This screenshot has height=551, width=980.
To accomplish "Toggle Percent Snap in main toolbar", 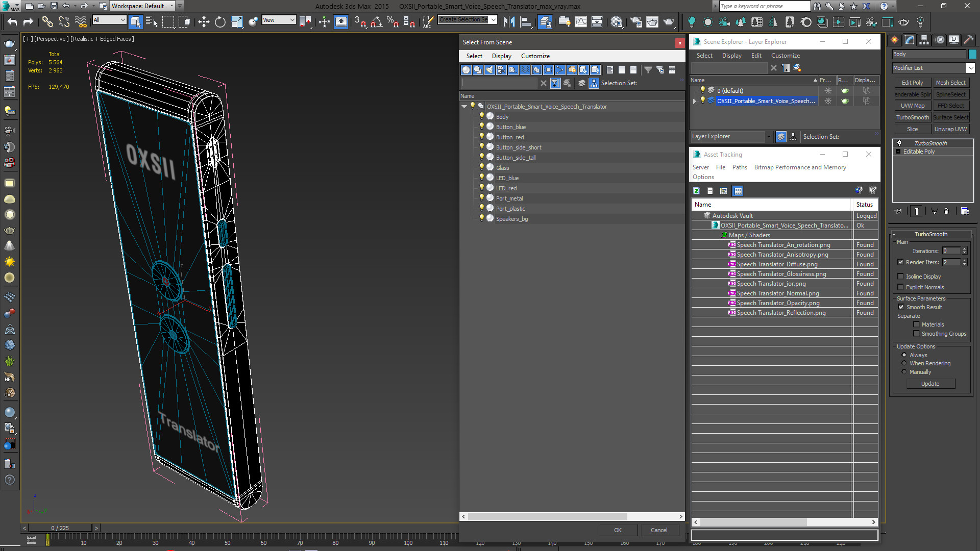I will 393,21.
